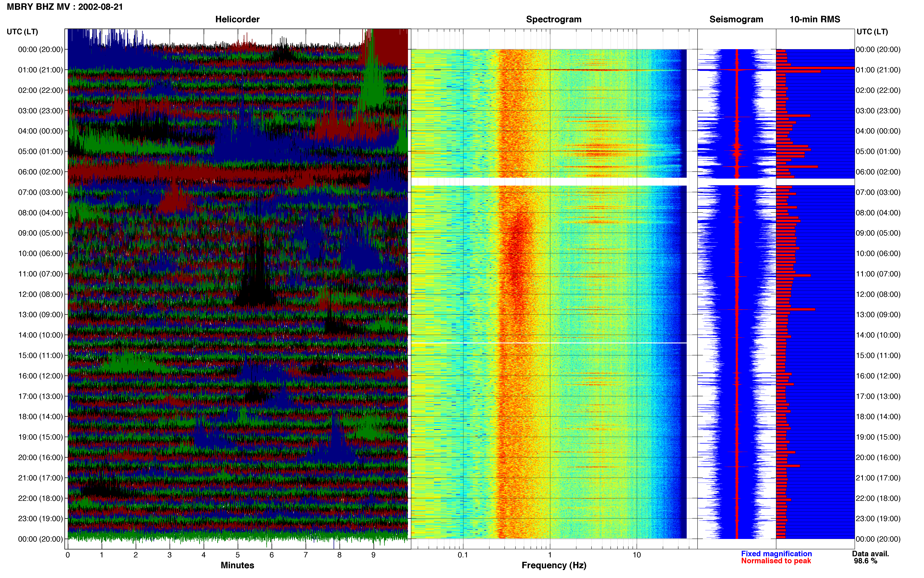This screenshot has width=924, height=578.
Task: Click '06:00 (02:00)' on the RMS panel time axis
Action: click(x=878, y=172)
